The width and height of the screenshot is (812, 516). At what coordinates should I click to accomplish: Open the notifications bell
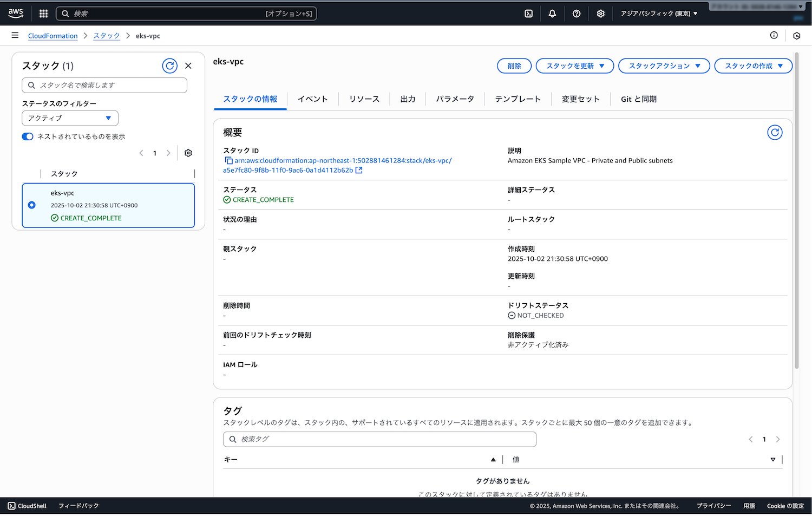(x=552, y=14)
